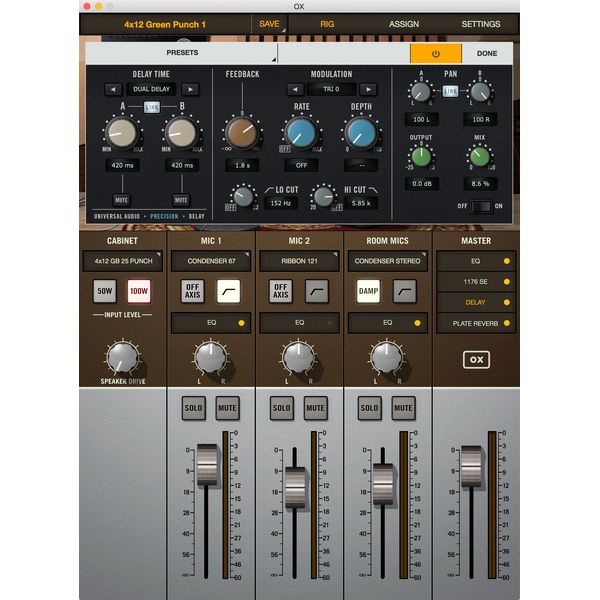Click the Pan A knob
The height and width of the screenshot is (600, 600).
(421, 92)
